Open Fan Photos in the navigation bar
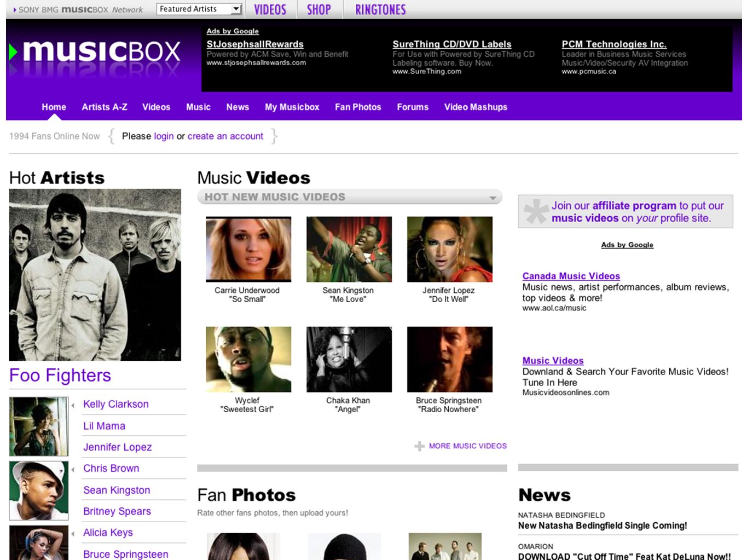Screen dimensions: 747x560 click(x=358, y=107)
